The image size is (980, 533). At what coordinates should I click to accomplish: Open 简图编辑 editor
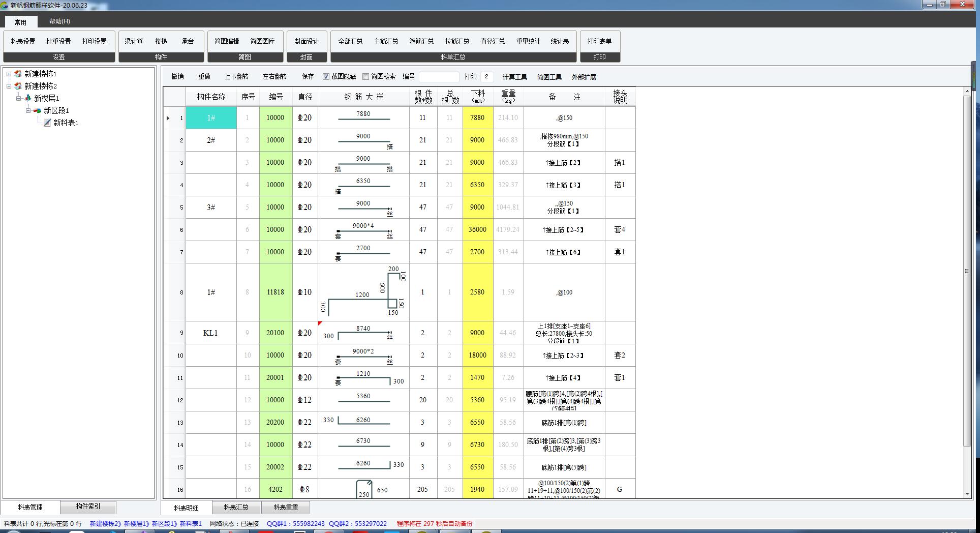coord(227,41)
